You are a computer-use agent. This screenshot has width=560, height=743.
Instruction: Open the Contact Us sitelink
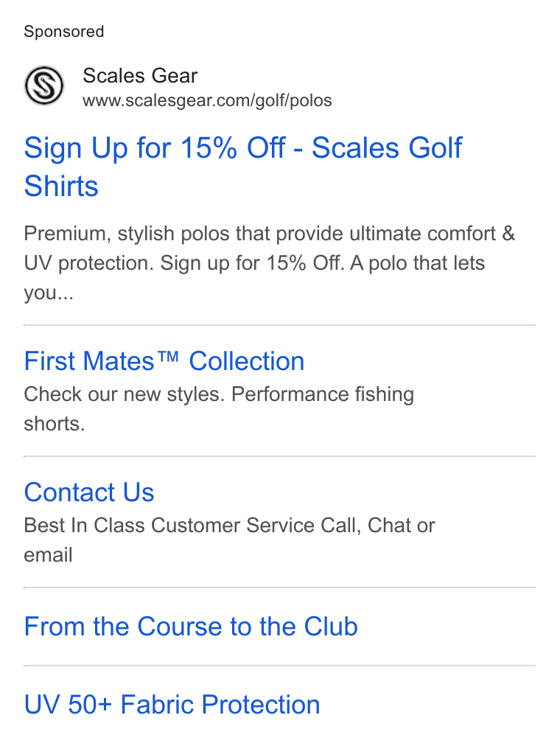pyautogui.click(x=89, y=492)
